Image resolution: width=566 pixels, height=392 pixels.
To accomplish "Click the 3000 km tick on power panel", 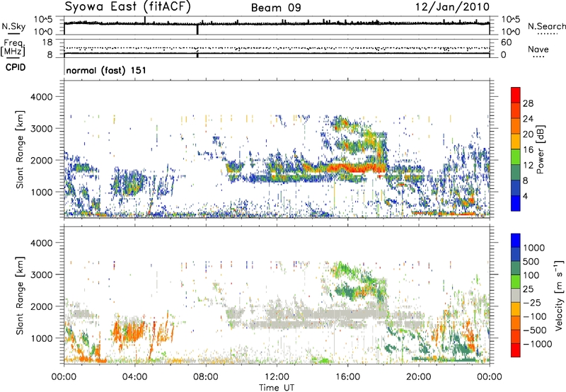I will [41, 129].
